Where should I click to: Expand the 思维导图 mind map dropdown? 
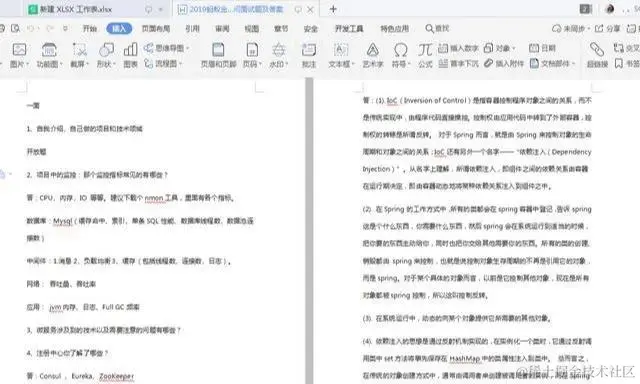pyautogui.click(x=188, y=48)
